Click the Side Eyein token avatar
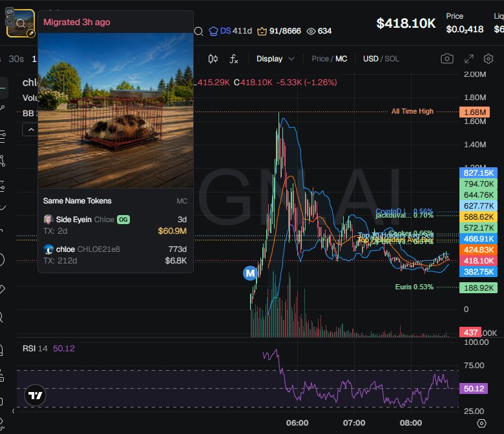504x434 pixels. coord(48,220)
